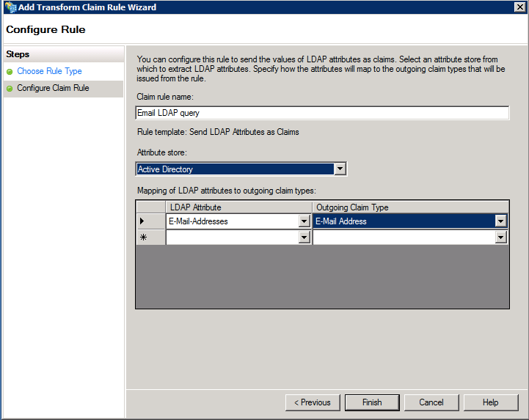The height and width of the screenshot is (420, 529).
Task: Expand E-Mail-Addresses LDAP attribute dropdown
Action: (304, 221)
